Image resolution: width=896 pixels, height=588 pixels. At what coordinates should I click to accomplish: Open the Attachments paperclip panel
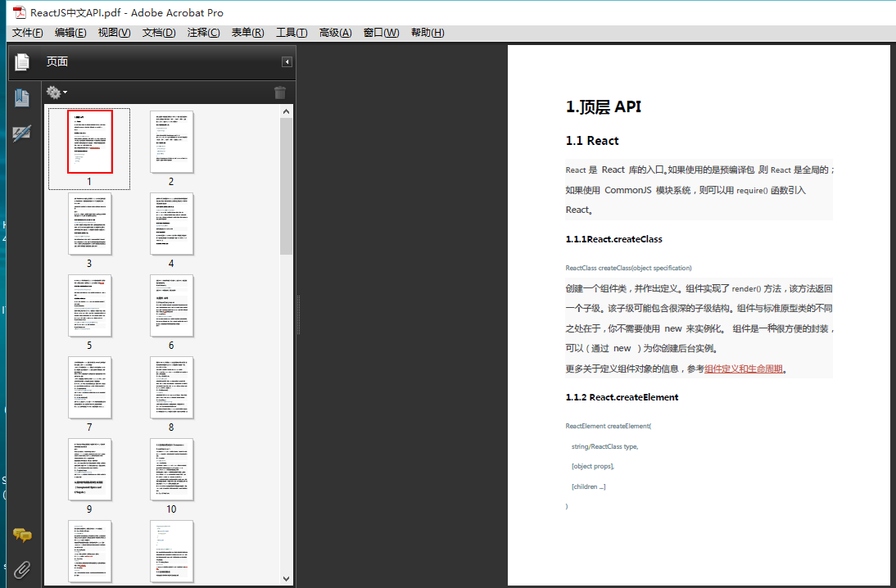22,570
